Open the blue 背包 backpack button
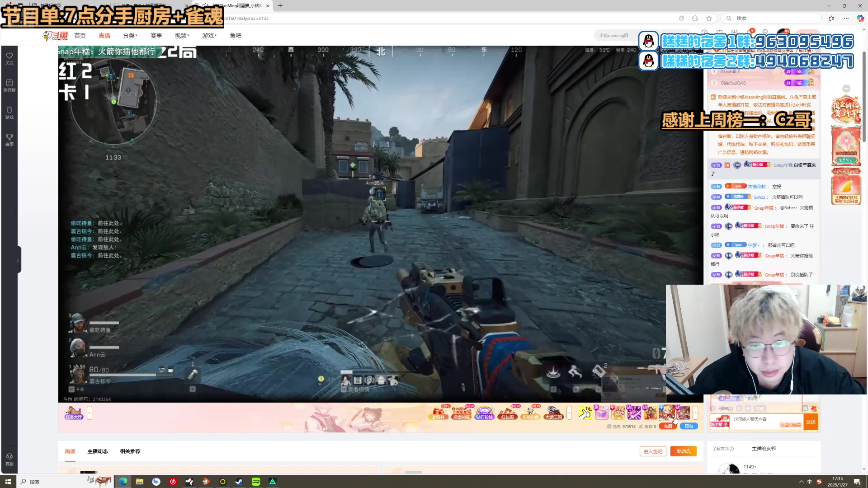Viewport: 868px width, 488px height. point(689,427)
